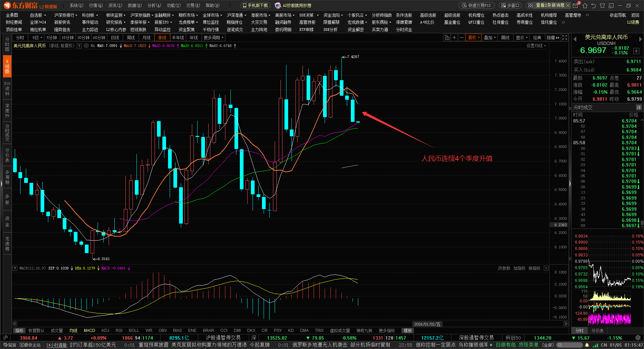Click the help question mark beside chart title

[79, 46]
